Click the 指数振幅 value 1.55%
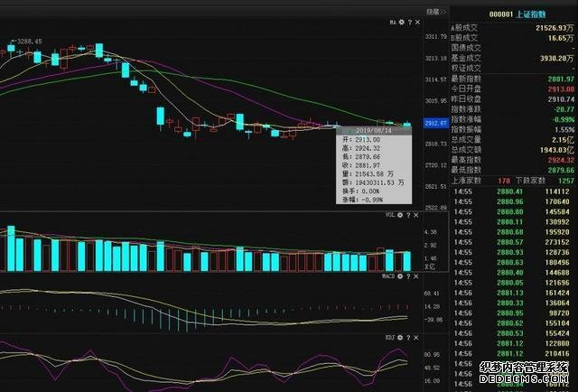The height and width of the screenshot is (392, 578). tap(564, 130)
